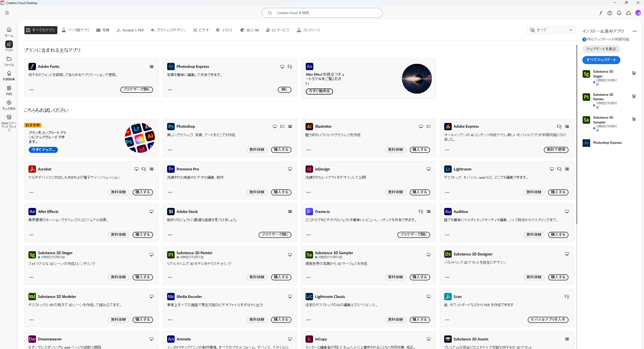
Task: Click the Photoshop app icon in Photoshop card
Action: point(171,126)
